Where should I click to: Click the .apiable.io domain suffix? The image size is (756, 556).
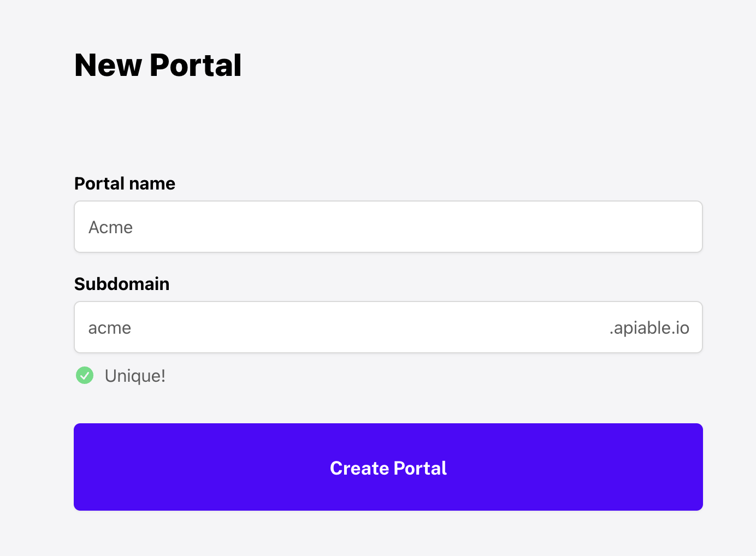pyautogui.click(x=649, y=327)
